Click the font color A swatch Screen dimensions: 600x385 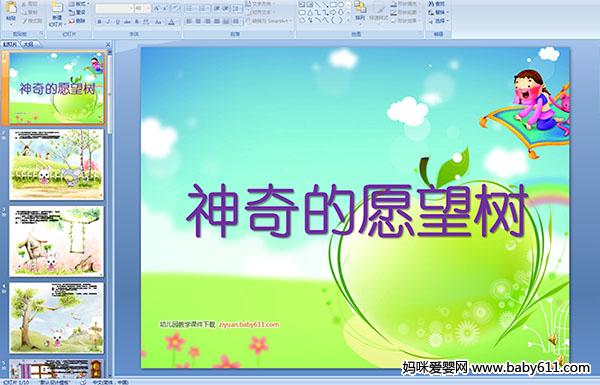171,22
